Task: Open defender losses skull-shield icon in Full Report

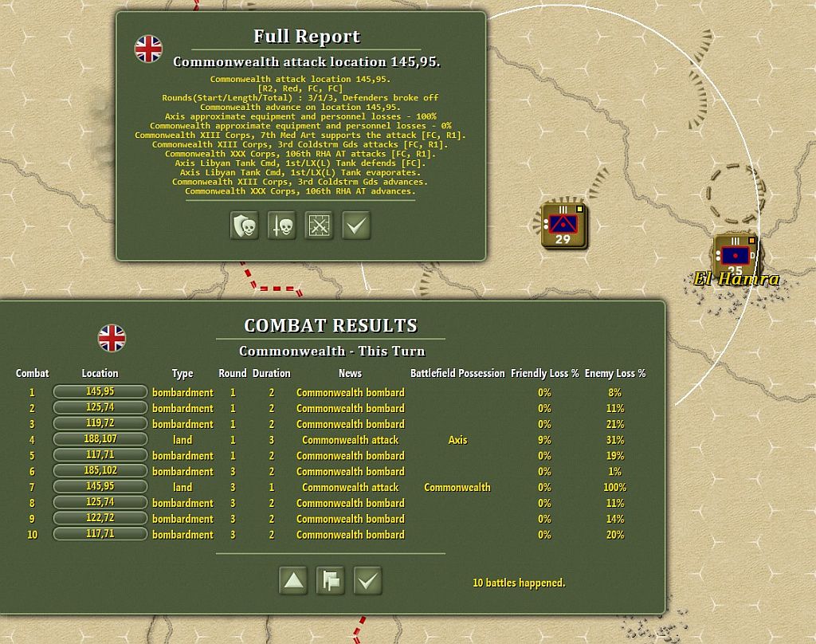Action: coord(244,226)
